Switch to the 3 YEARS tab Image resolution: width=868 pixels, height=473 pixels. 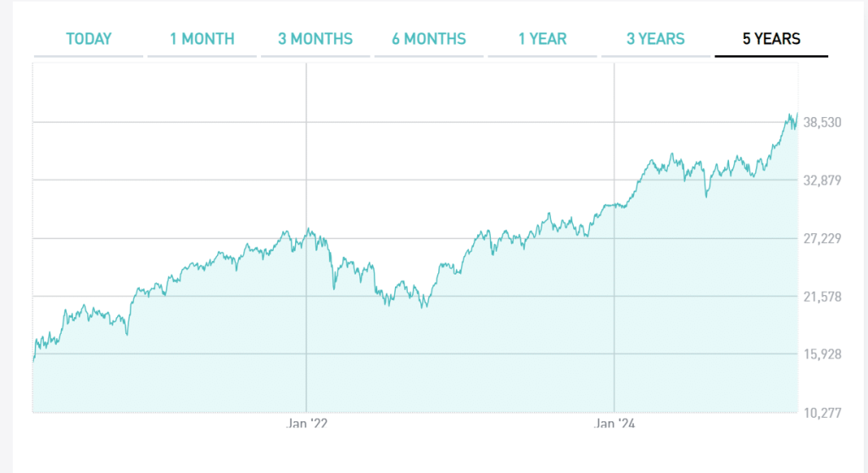(656, 39)
